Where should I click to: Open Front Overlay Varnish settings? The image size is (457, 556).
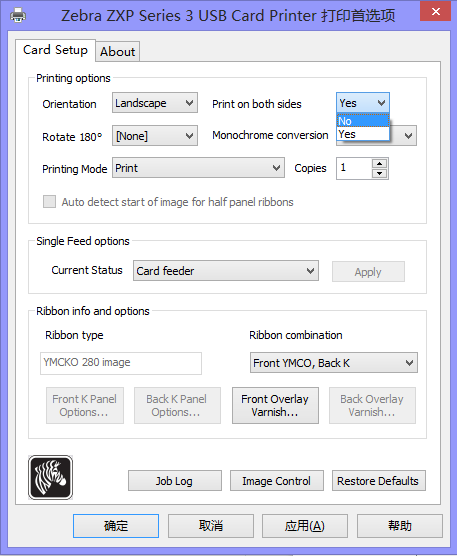pos(275,405)
